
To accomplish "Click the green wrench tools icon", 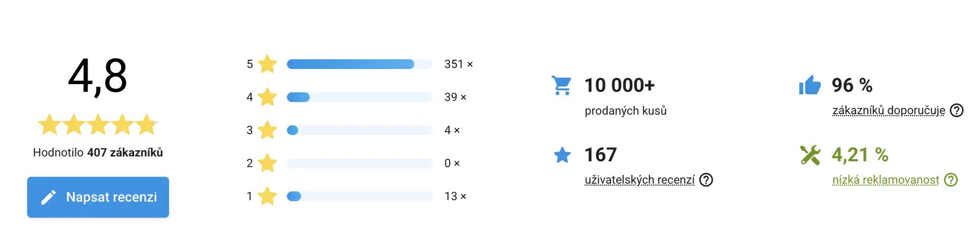I will click(x=810, y=155).
